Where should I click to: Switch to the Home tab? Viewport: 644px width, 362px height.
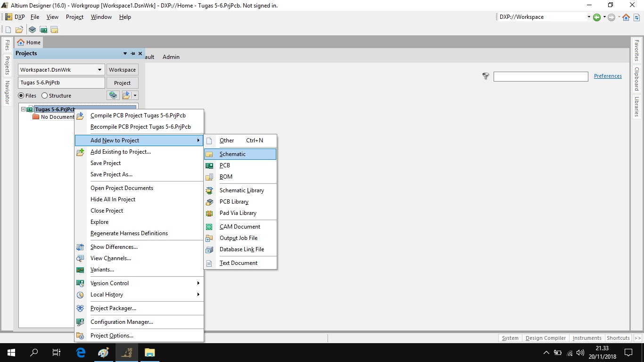29,42
